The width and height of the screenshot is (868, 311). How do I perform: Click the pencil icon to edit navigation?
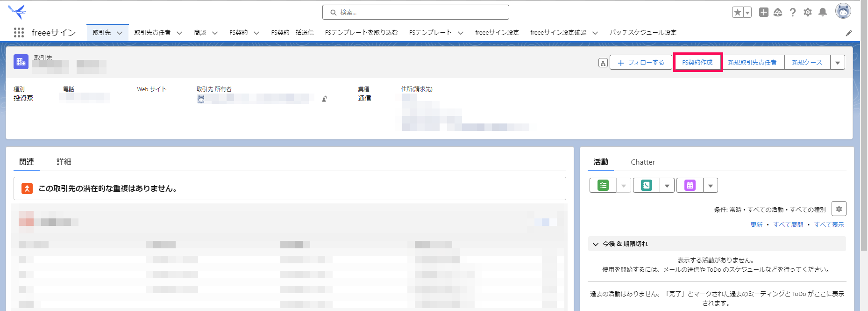(849, 33)
